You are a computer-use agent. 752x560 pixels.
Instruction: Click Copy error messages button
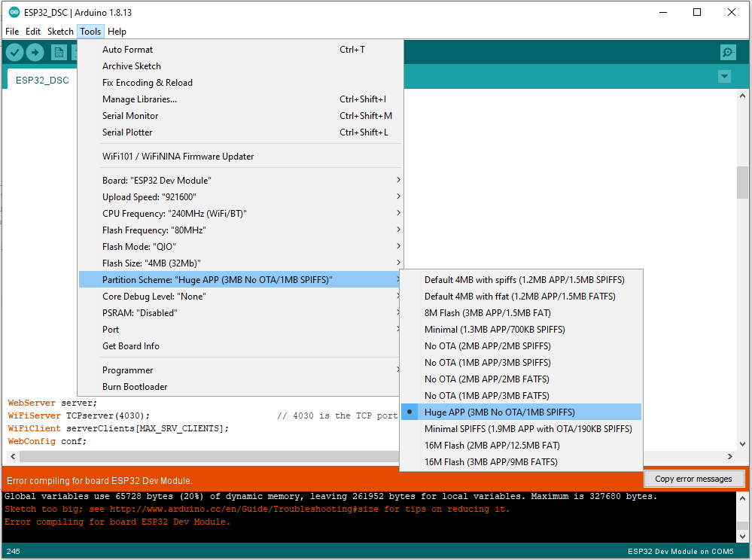click(x=693, y=479)
